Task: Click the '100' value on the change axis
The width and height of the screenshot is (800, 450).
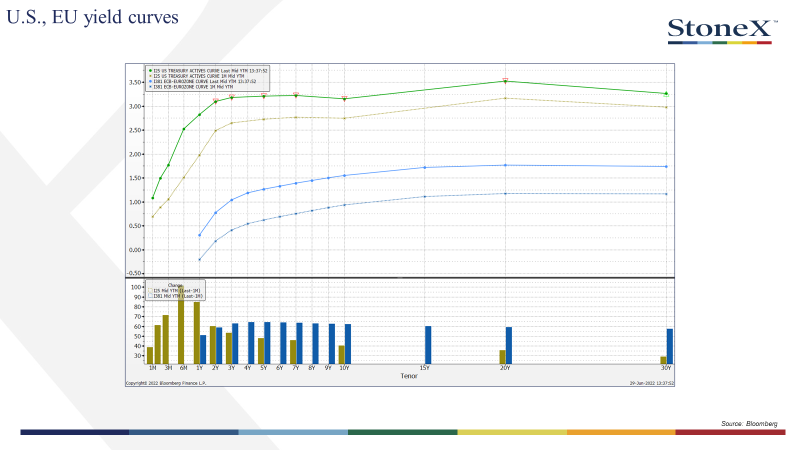Action: 136,287
